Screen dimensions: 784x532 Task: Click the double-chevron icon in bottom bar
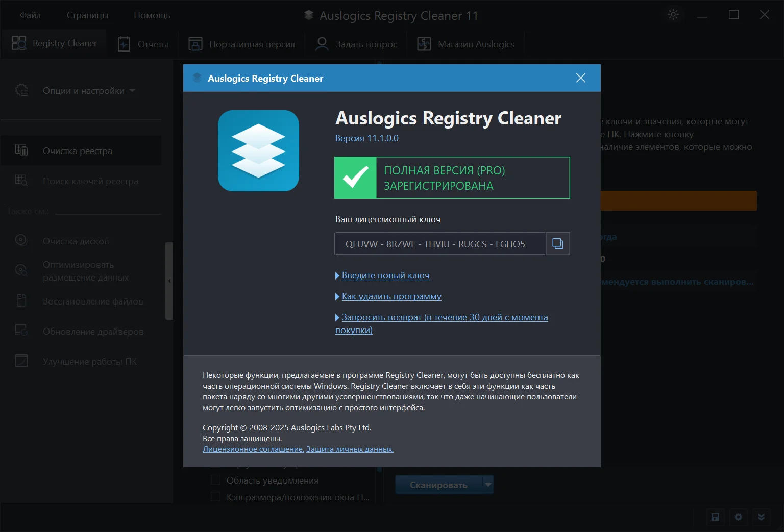coord(761,517)
